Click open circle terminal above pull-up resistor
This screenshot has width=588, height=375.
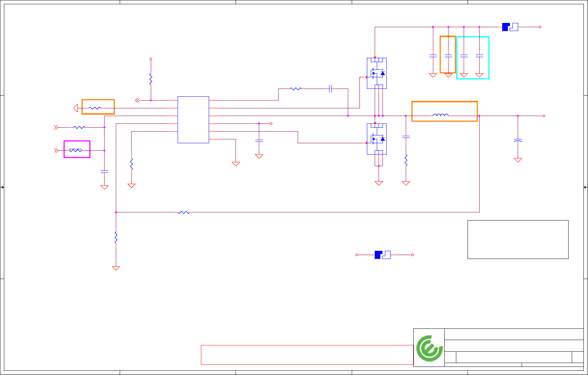point(151,59)
